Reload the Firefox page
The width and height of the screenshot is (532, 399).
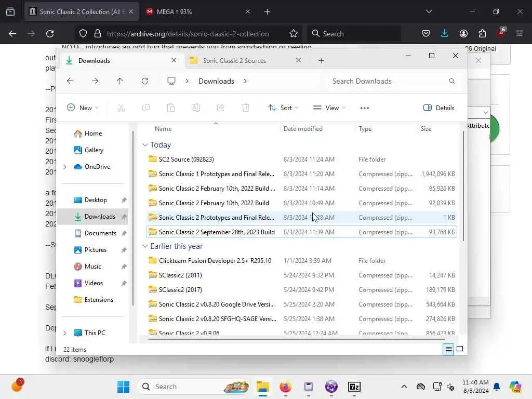click(x=50, y=34)
